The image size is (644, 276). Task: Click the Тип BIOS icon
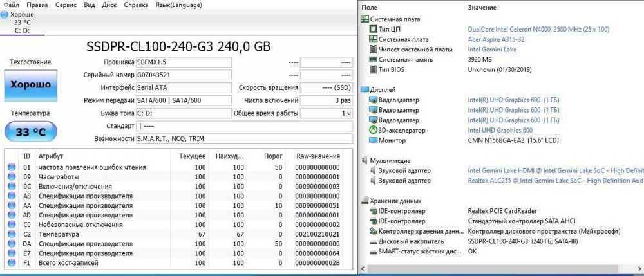tap(373, 69)
